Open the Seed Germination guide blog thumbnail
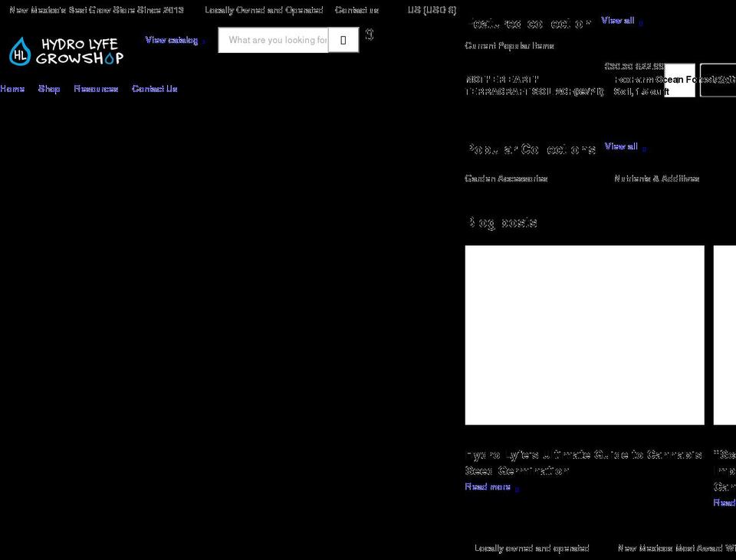The width and height of the screenshot is (736, 560). pos(584,335)
